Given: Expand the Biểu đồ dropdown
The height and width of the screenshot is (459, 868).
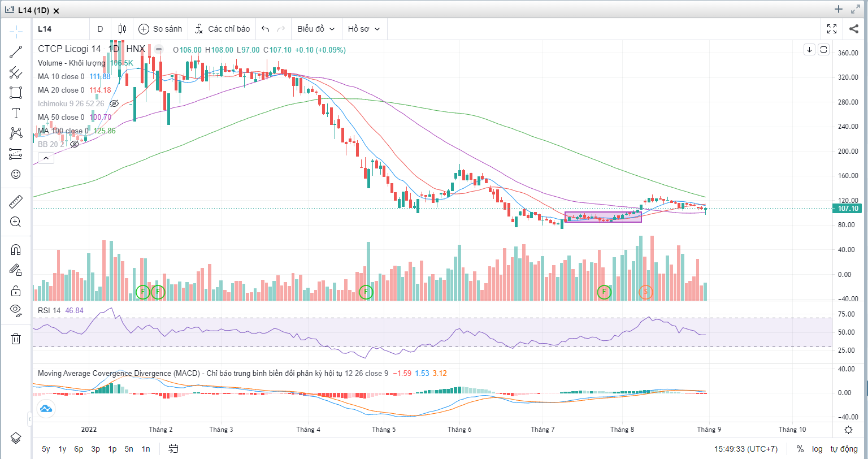Looking at the screenshot, I should pyautogui.click(x=316, y=29).
